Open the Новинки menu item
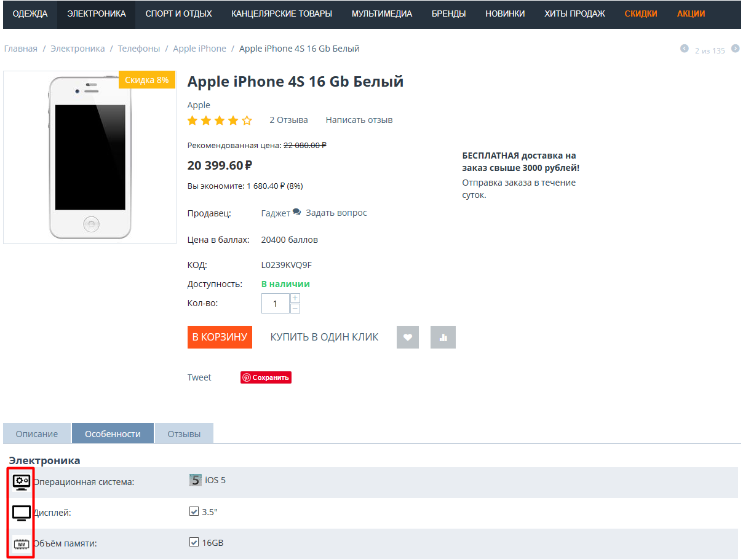743x560 pixels. pyautogui.click(x=505, y=14)
